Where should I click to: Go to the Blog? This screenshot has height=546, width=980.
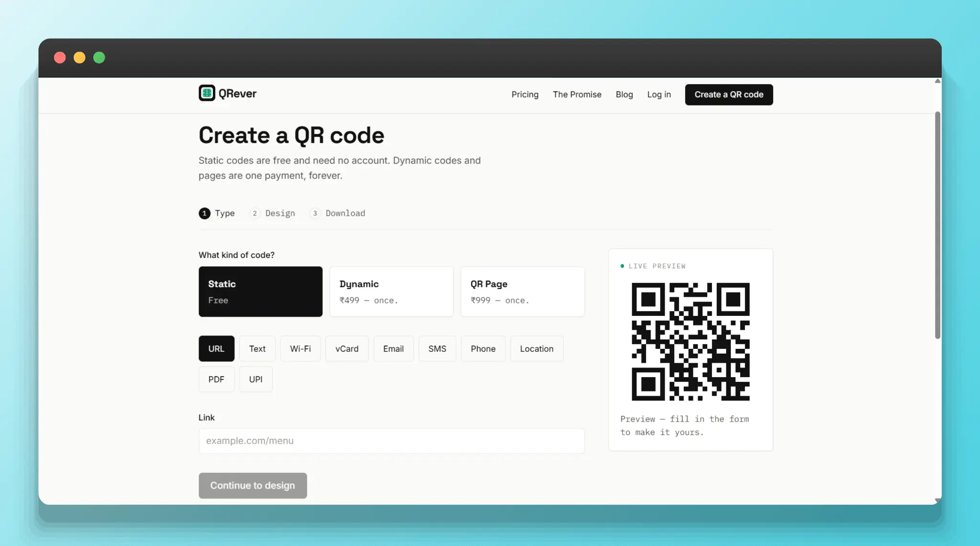[624, 94]
